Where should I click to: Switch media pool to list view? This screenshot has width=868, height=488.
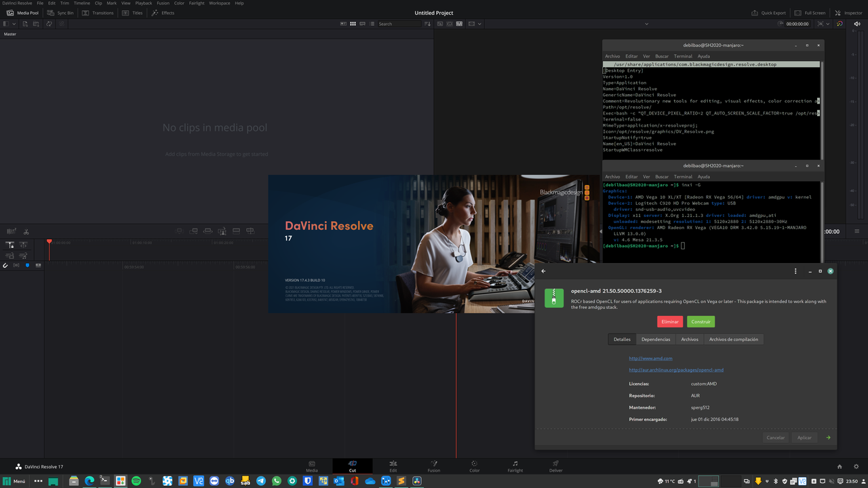click(372, 24)
